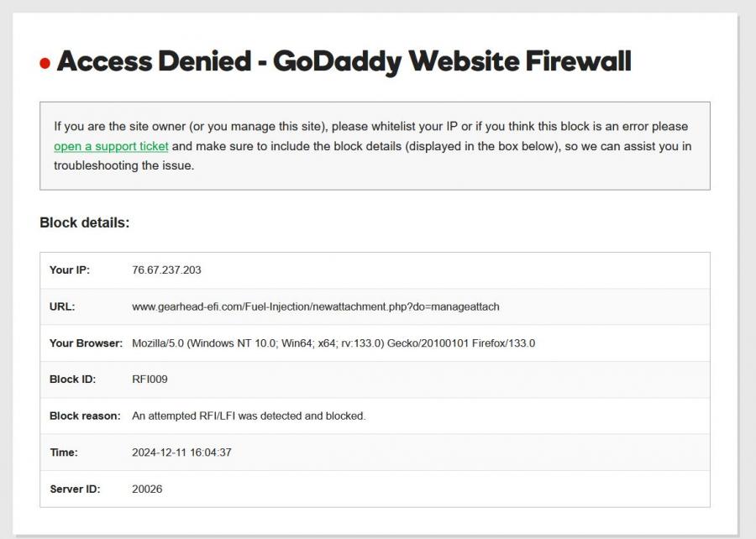Click the red dot icon beside the heading
The image size is (756, 539).
pyautogui.click(x=45, y=64)
